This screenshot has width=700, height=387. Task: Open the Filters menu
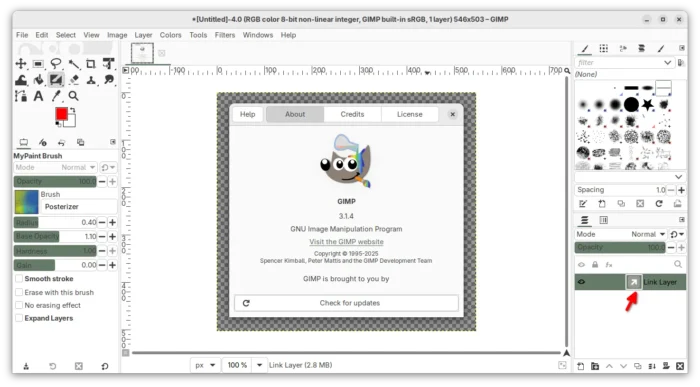point(225,35)
